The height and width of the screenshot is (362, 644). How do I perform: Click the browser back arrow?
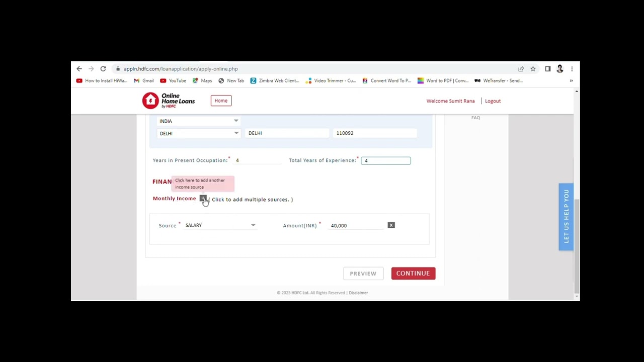click(79, 69)
